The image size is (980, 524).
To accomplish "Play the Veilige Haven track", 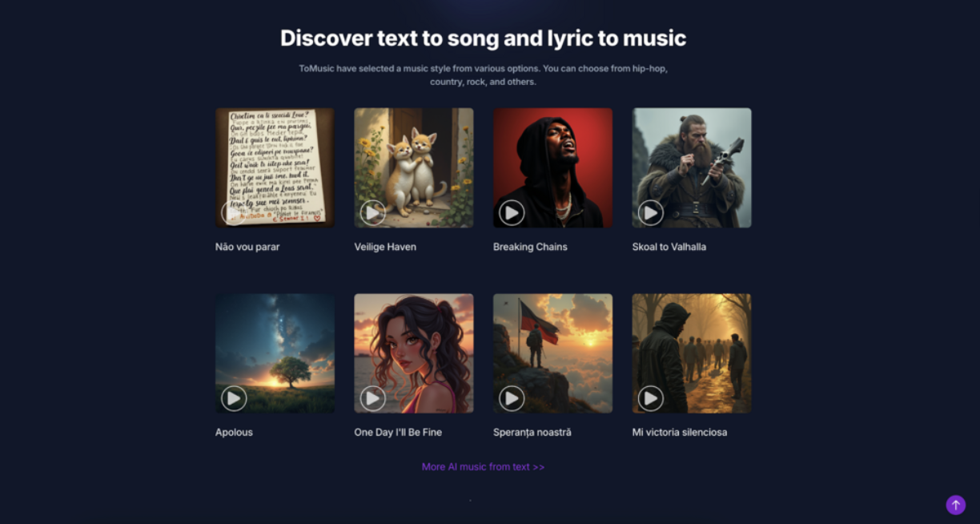I will [372, 212].
